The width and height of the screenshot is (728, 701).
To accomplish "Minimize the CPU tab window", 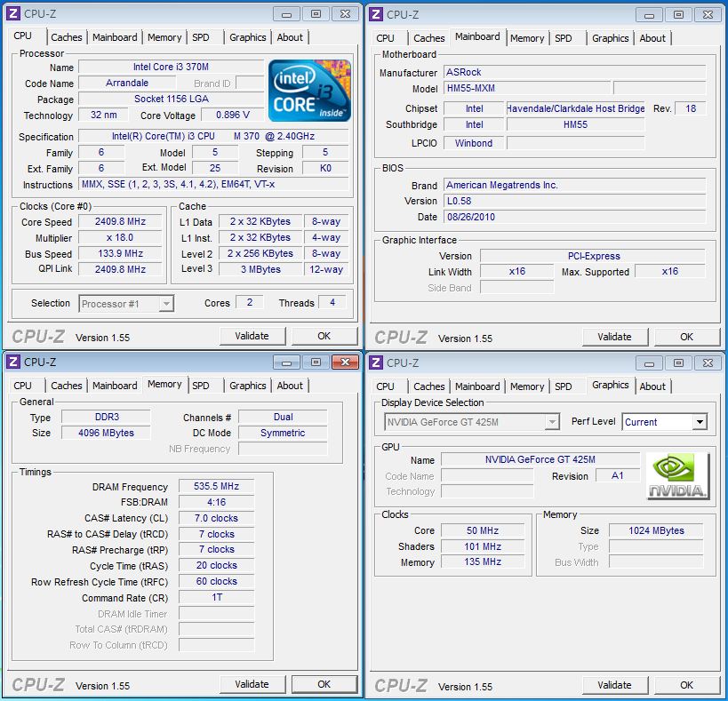I will click(286, 14).
